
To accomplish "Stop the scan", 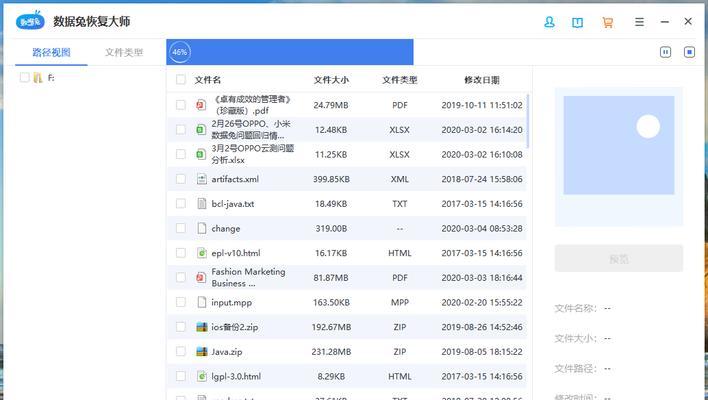I will coord(689,52).
